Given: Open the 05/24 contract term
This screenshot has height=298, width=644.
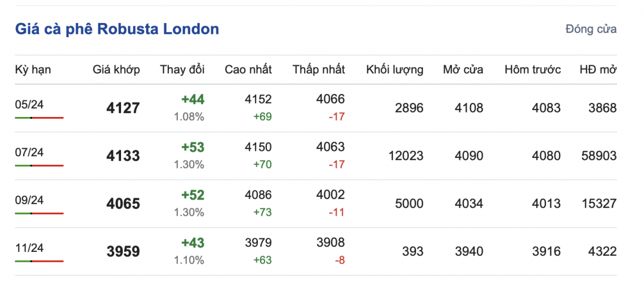Looking at the screenshot, I should (29, 105).
